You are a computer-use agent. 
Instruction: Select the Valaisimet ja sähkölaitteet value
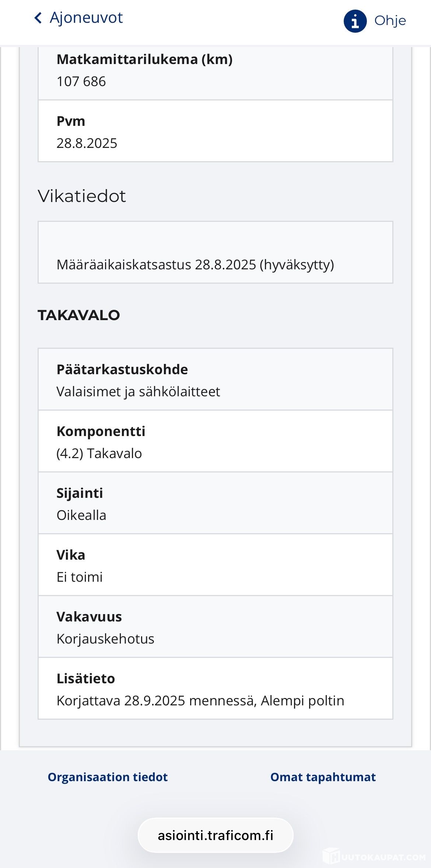tap(138, 392)
